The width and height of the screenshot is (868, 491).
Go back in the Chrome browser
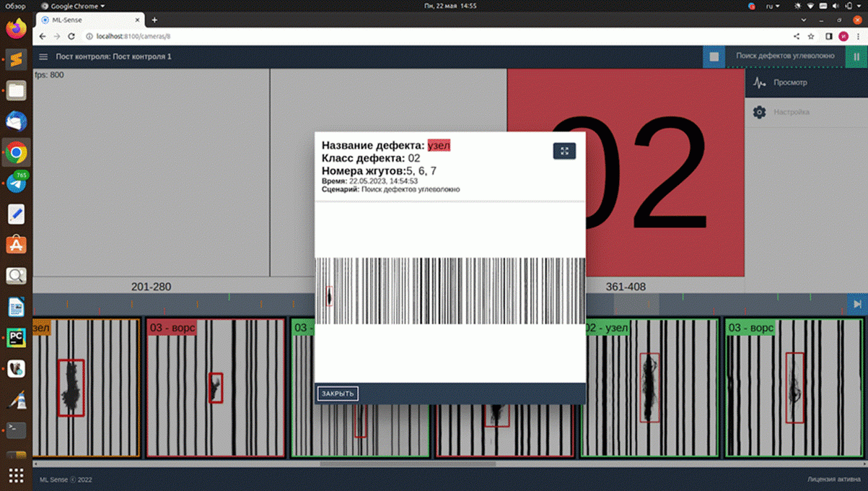[x=43, y=36]
